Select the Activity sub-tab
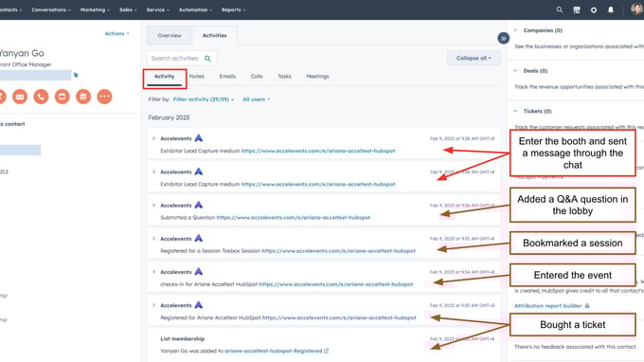Screen dimensions: 644x362 (x=164, y=77)
